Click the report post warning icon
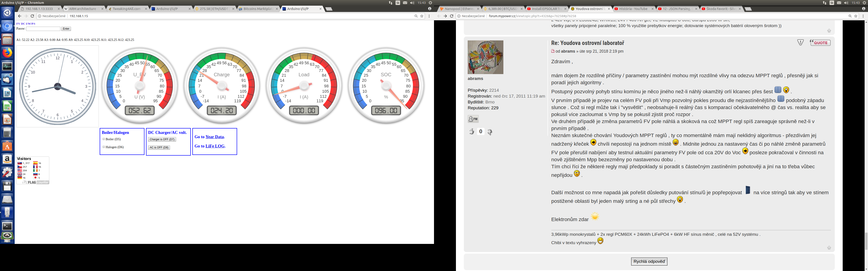Image resolution: width=868 pixels, height=271 pixels. 800,42
